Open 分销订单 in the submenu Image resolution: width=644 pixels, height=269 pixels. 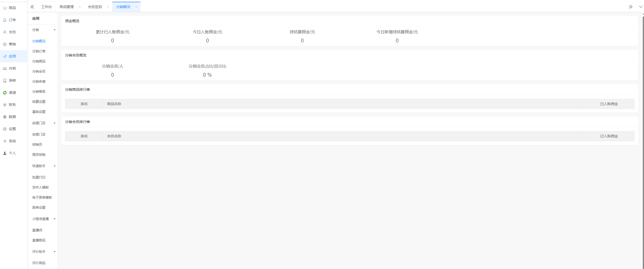(39, 51)
